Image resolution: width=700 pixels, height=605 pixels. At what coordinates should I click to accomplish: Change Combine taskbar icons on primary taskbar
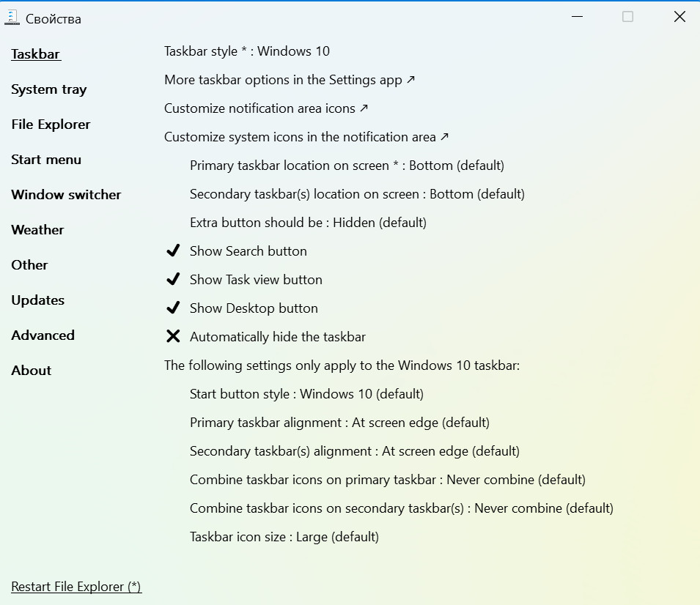[x=387, y=480]
